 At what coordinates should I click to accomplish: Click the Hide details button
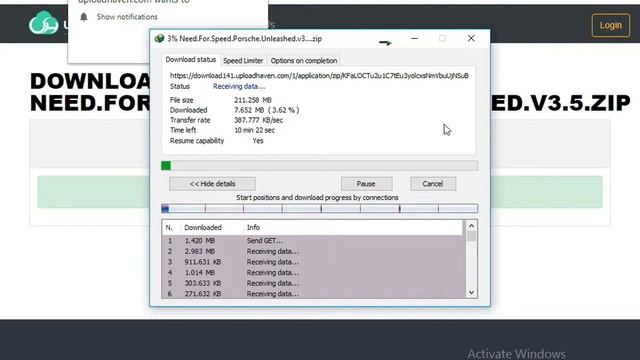coord(212,184)
